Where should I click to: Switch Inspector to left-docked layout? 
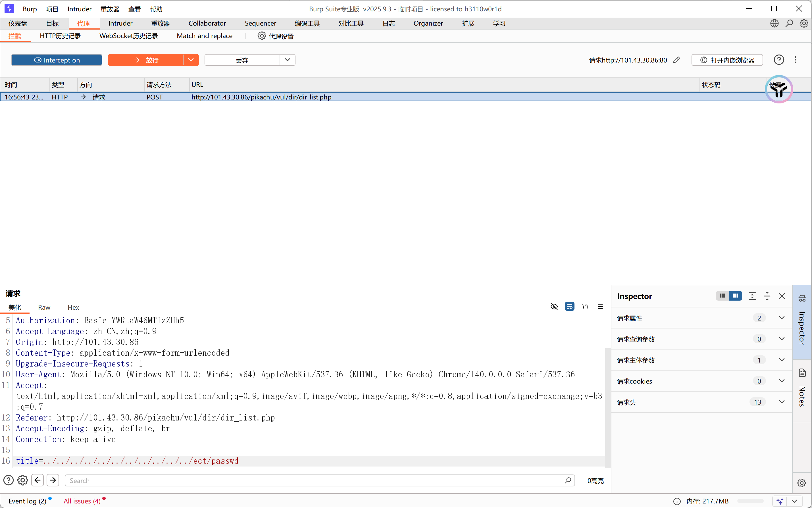coord(723,296)
